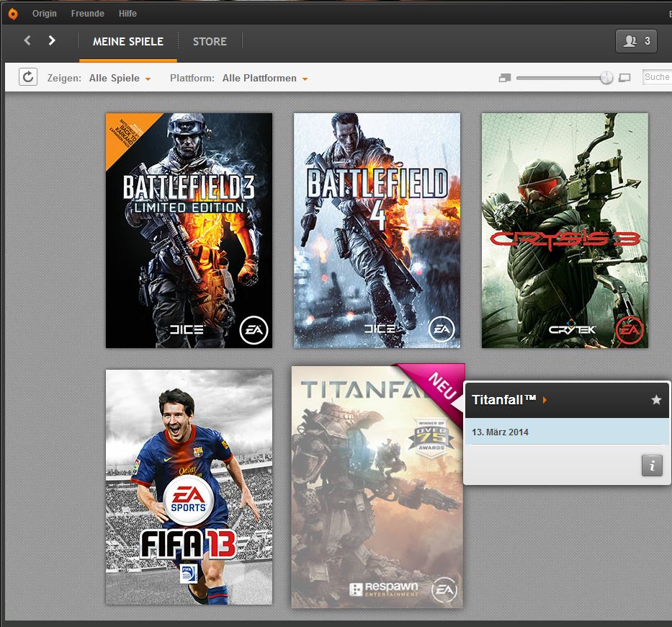Open the Titanfall title link in popup
Viewport: 672px width, 627px height.
pos(509,400)
